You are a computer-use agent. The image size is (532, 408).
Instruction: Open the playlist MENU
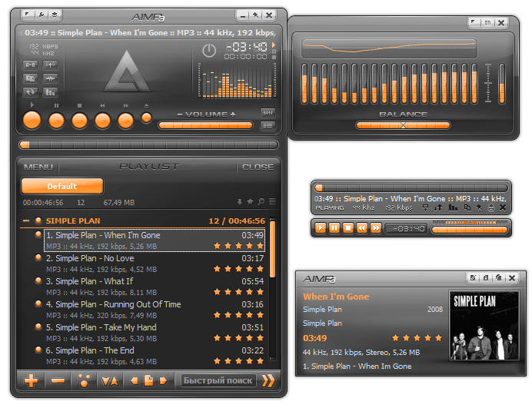coord(38,167)
